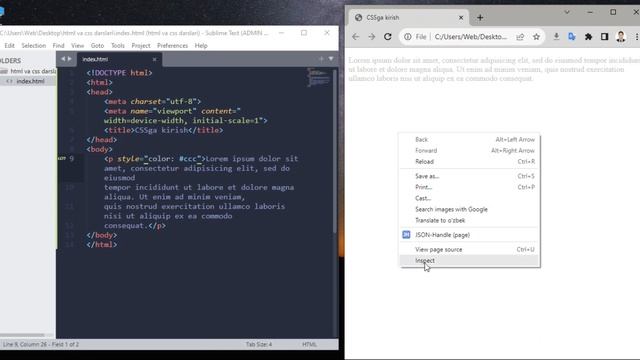This screenshot has width=640, height=360.
Task: Open the Chrome profile avatar
Action: (621, 37)
